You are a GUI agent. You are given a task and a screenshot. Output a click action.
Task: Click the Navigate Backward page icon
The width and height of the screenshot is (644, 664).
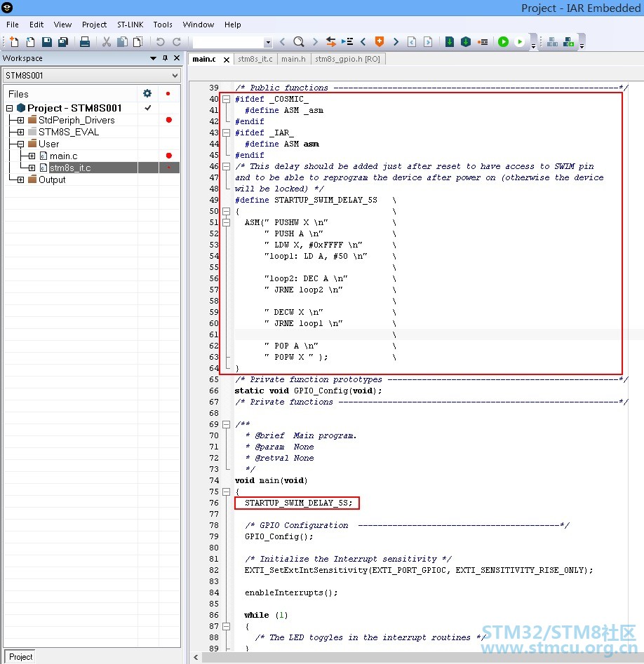[x=412, y=41]
